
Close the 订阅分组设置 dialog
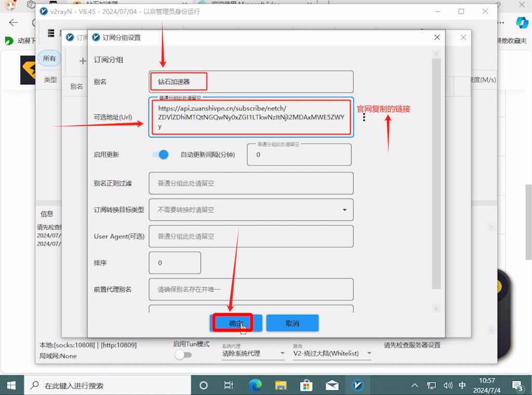coord(437,37)
